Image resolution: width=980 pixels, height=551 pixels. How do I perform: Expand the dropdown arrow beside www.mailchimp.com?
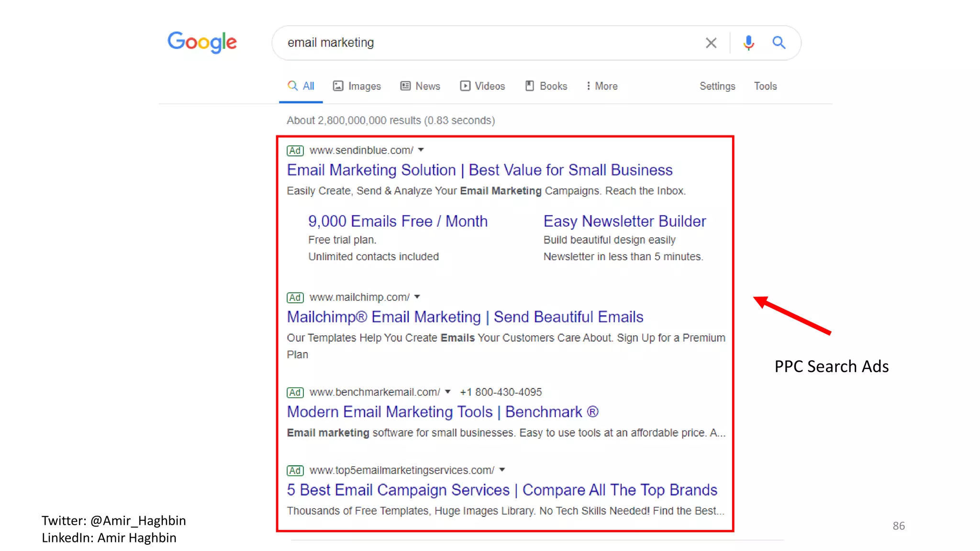point(417,297)
